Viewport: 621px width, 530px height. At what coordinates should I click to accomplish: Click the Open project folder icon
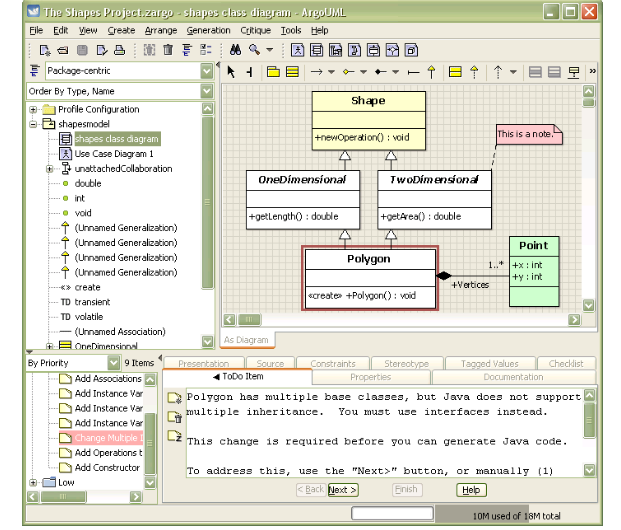63,50
